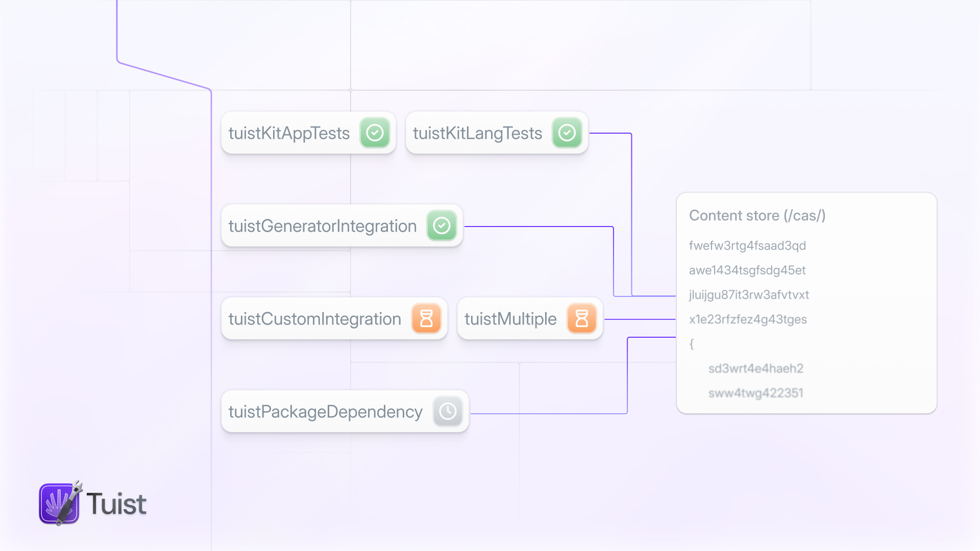The image size is (980, 551).
Task: Expand the curly brace group in content store
Action: (692, 343)
